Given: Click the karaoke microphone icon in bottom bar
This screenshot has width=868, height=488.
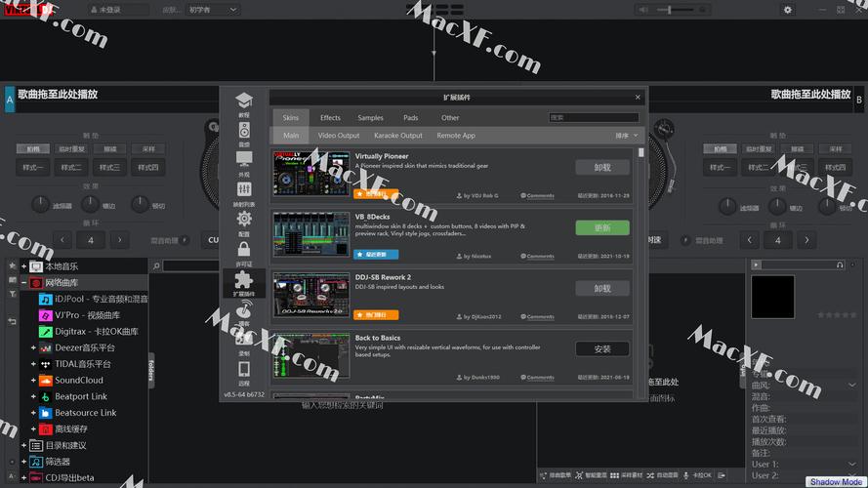Looking at the screenshot, I should coord(686,475).
